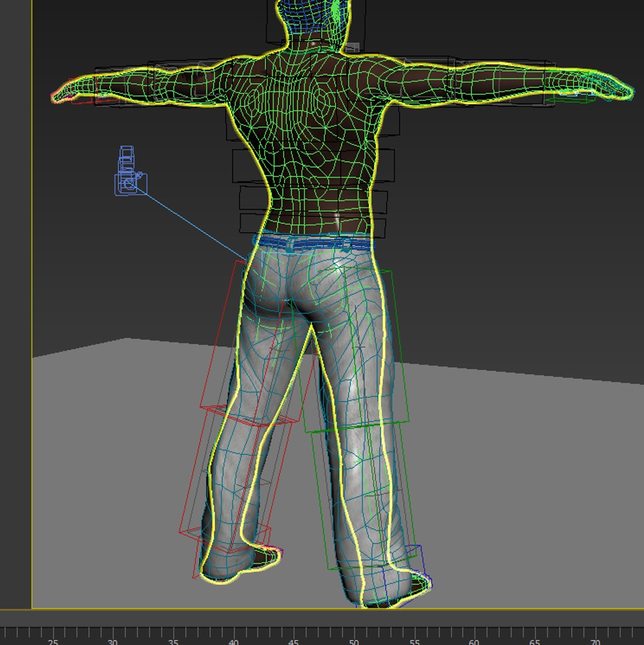Click frame 40 on the timeline ruler
Viewport: 644px width, 645px height.
coord(233,641)
